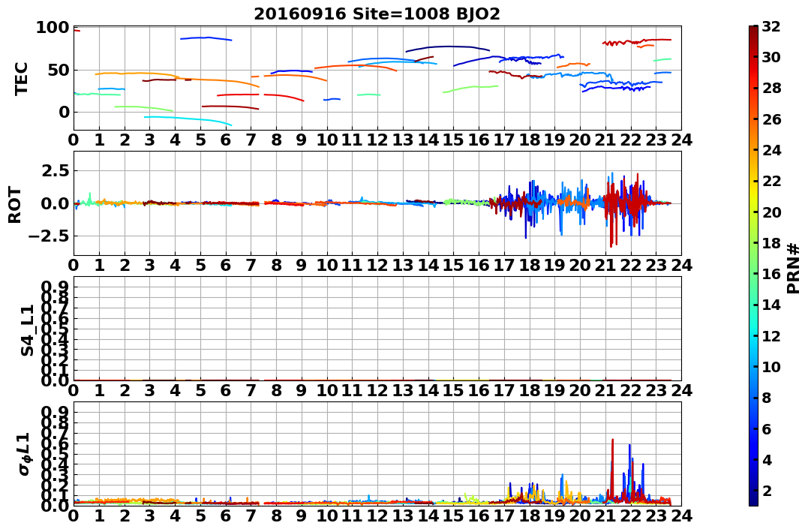Screen dimensions: 808x532
Task: Click hour 24 tick under TEC panel
Action: point(681,140)
